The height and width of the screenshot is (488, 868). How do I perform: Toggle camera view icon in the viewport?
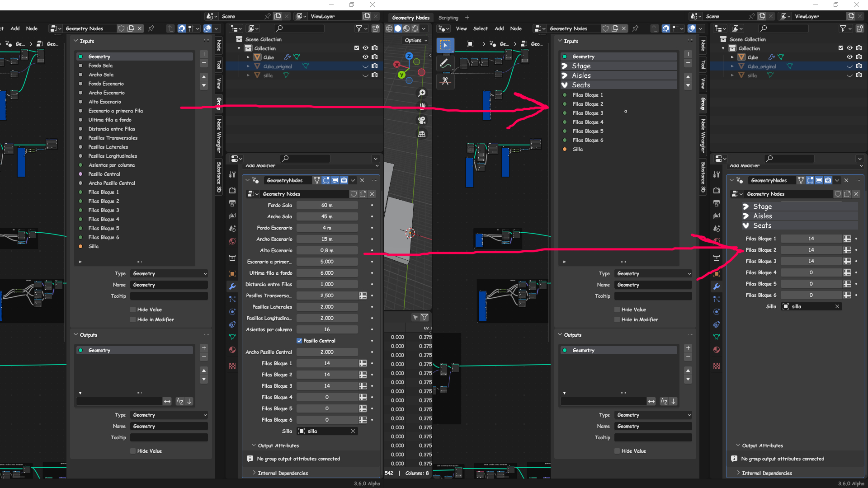(x=422, y=120)
